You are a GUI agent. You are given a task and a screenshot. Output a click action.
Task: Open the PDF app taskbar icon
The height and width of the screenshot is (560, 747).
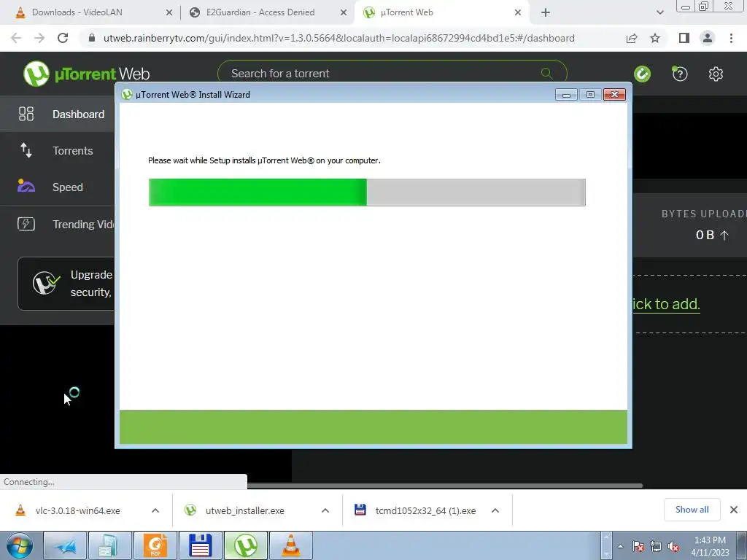tap(155, 545)
